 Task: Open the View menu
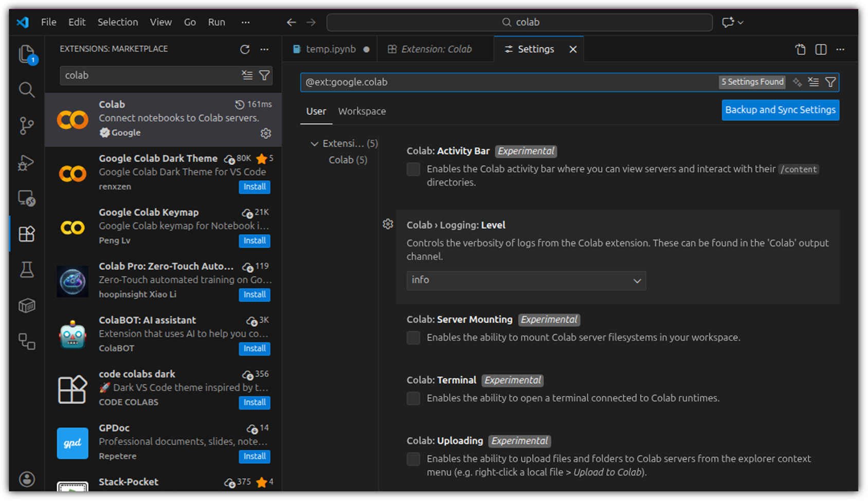tap(160, 22)
